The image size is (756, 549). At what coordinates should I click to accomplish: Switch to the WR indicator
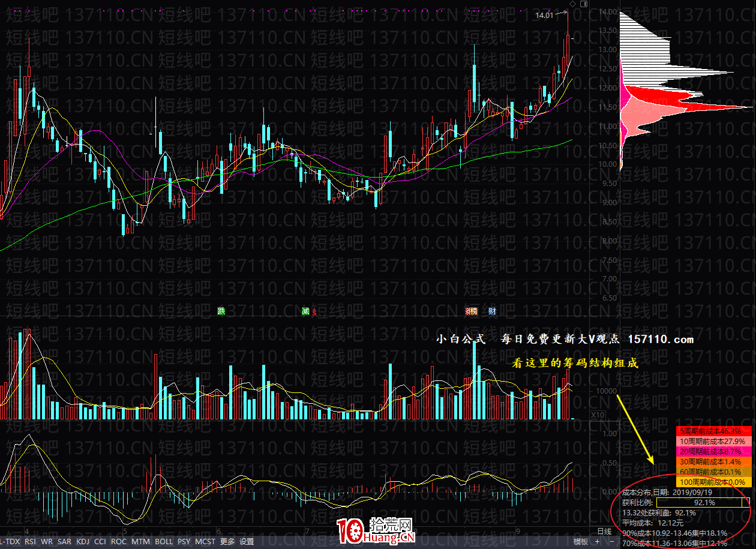coord(47,541)
